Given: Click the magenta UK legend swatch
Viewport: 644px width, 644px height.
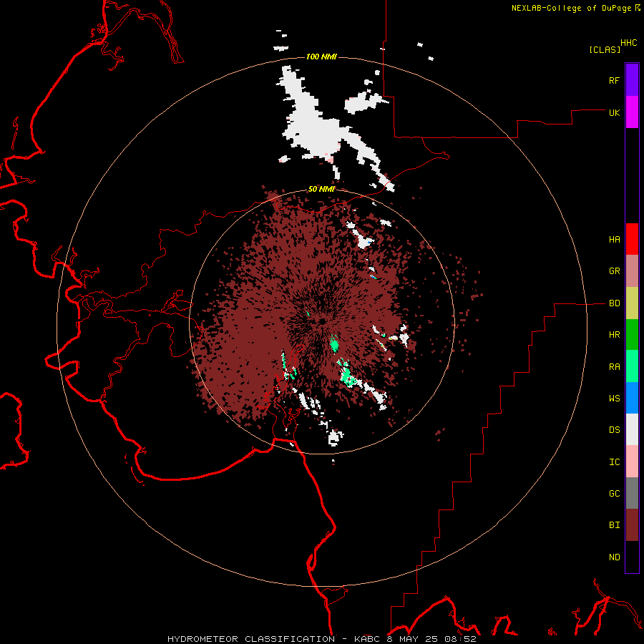Looking at the screenshot, I should (x=632, y=112).
